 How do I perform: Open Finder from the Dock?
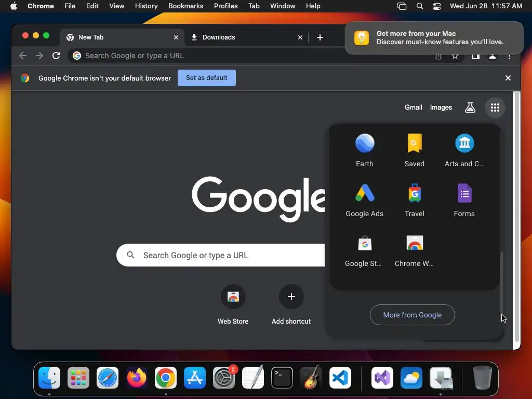click(x=49, y=378)
